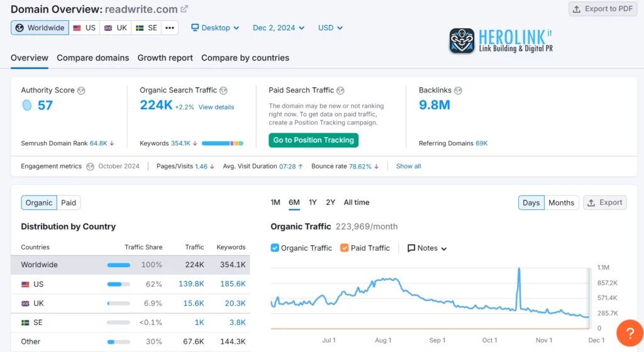The image size is (644, 352).
Task: Click Paid Search Traffic info icon
Action: (x=340, y=91)
